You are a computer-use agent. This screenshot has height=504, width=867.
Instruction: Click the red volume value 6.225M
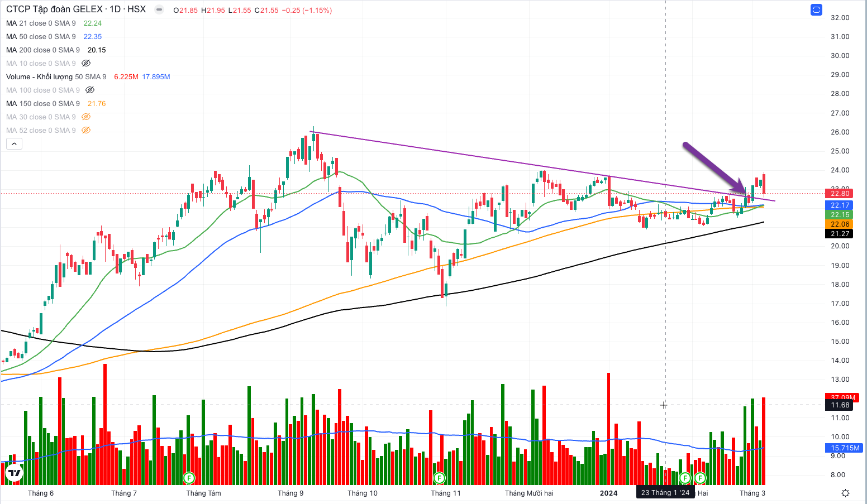tap(126, 76)
